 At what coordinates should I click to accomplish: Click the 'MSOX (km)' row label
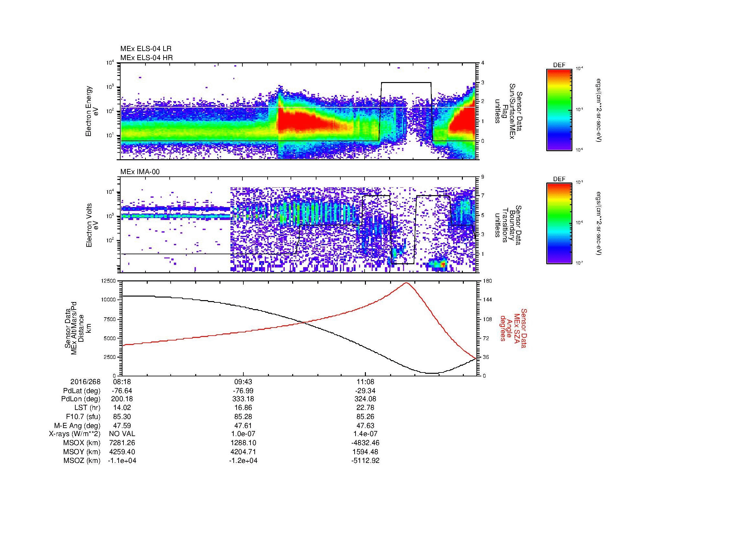[82, 443]
